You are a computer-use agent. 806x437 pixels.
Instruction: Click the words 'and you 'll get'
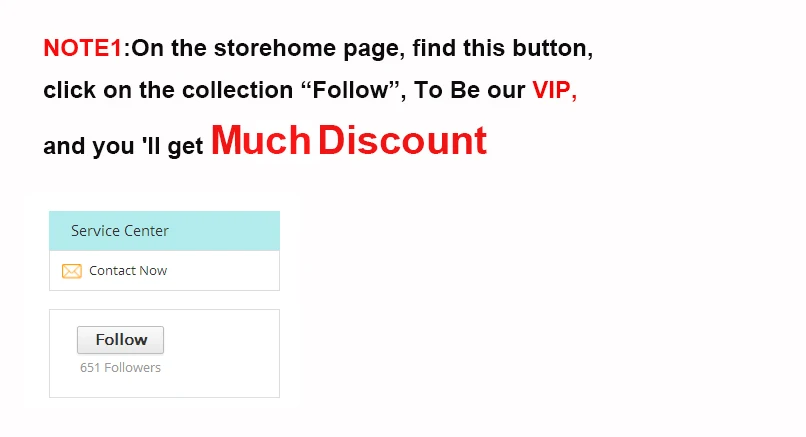(123, 146)
